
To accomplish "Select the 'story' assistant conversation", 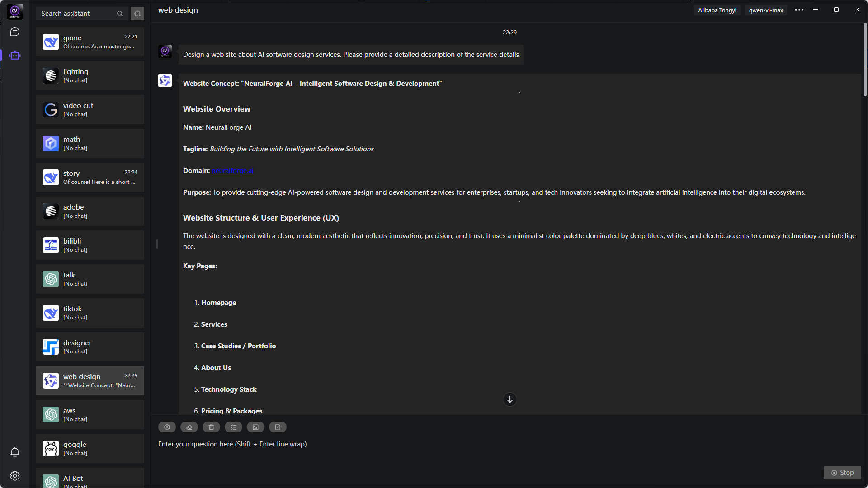I will [x=90, y=178].
